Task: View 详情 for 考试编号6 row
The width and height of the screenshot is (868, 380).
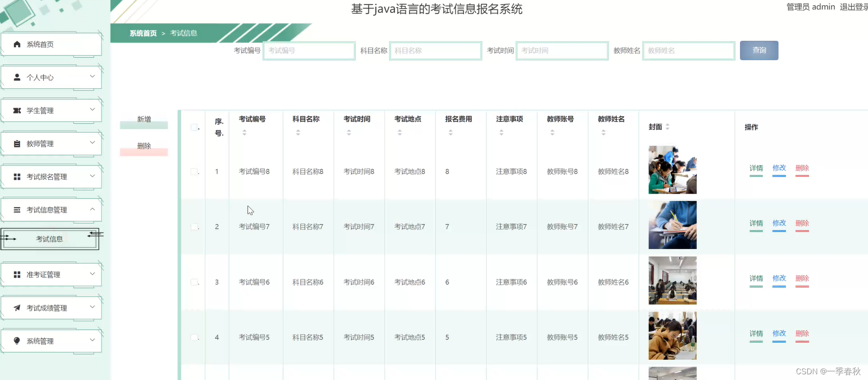Action: (756, 279)
